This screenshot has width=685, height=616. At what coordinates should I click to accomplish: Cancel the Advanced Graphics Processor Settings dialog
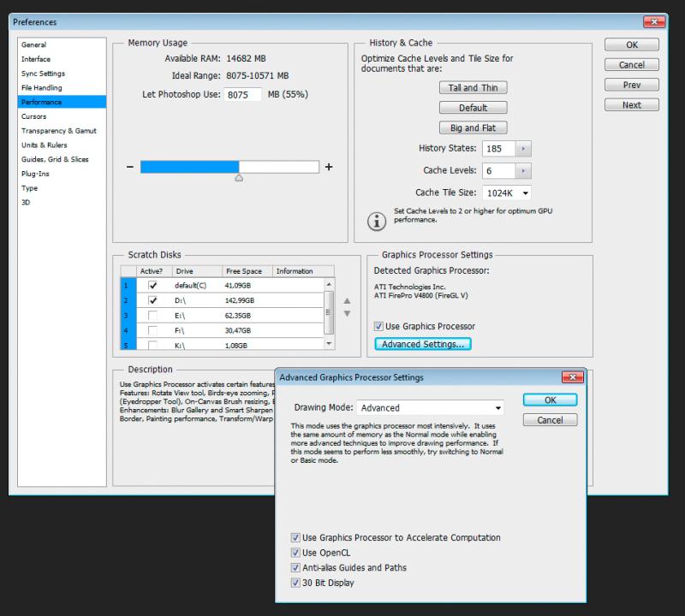click(x=550, y=420)
